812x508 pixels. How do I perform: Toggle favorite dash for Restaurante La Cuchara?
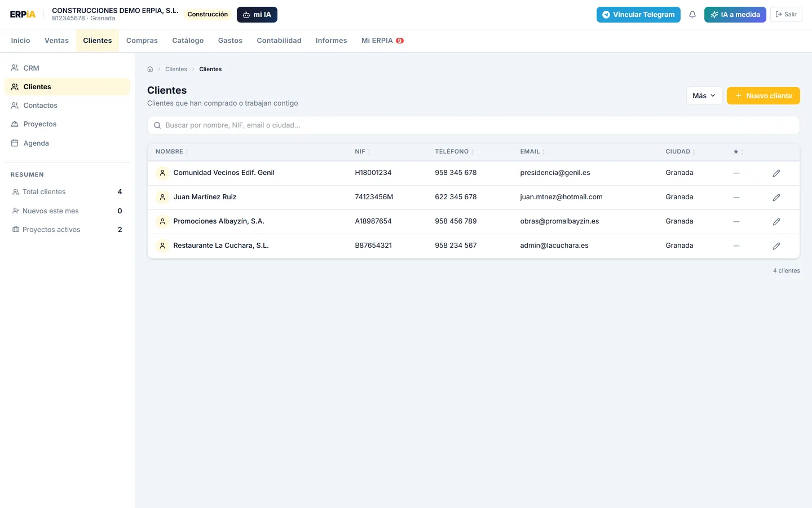point(736,246)
